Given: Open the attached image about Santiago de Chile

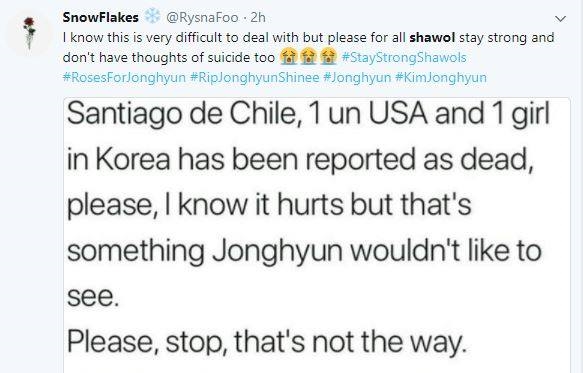Looking at the screenshot, I should (x=317, y=235).
